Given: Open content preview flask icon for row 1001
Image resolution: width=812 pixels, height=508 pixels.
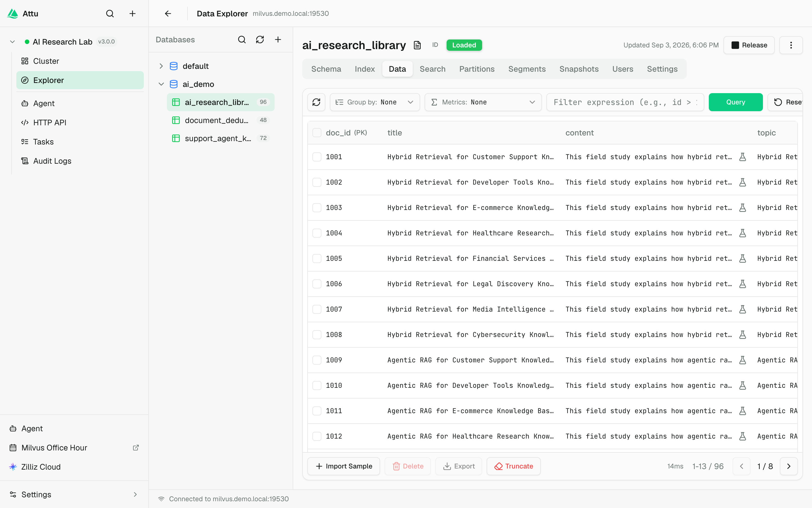Looking at the screenshot, I should pos(743,157).
